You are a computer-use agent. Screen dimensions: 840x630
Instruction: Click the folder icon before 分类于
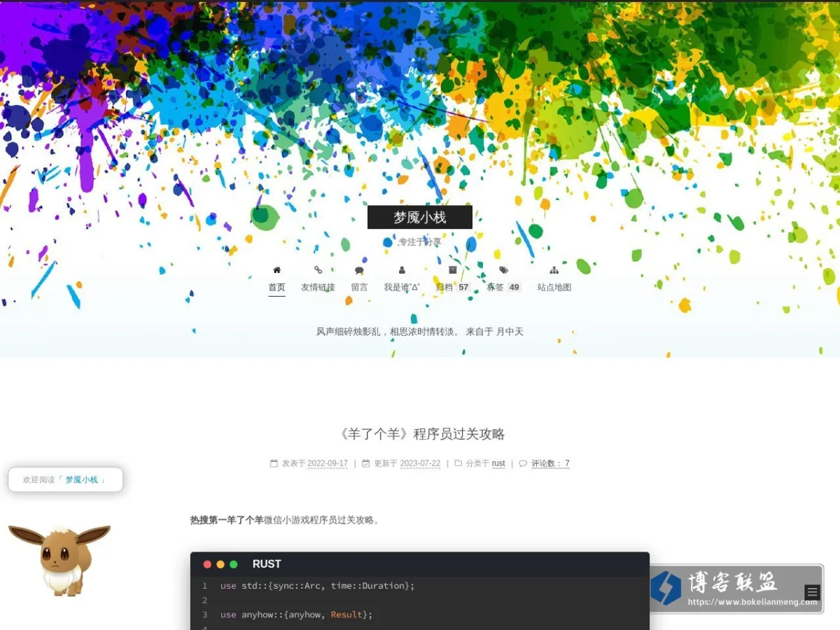458,463
